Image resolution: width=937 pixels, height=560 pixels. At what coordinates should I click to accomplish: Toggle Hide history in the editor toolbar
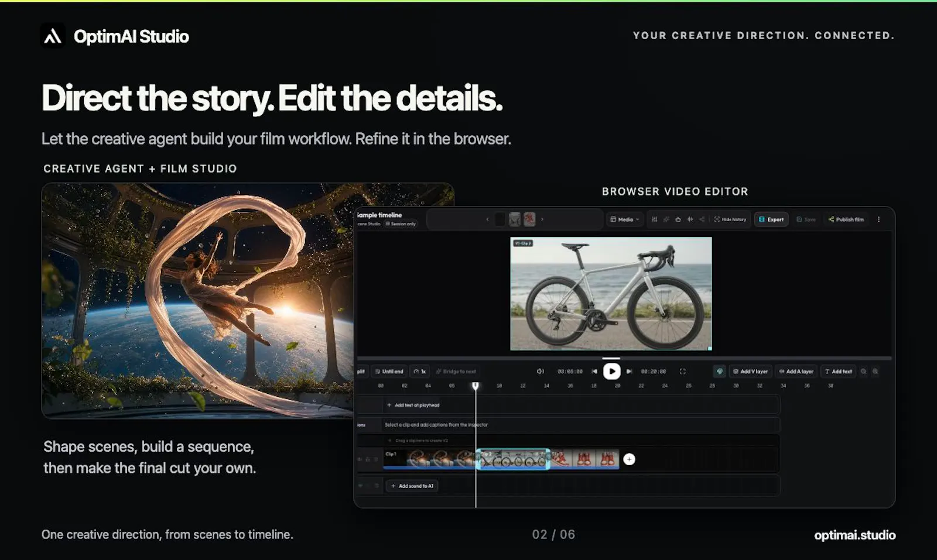pos(730,219)
